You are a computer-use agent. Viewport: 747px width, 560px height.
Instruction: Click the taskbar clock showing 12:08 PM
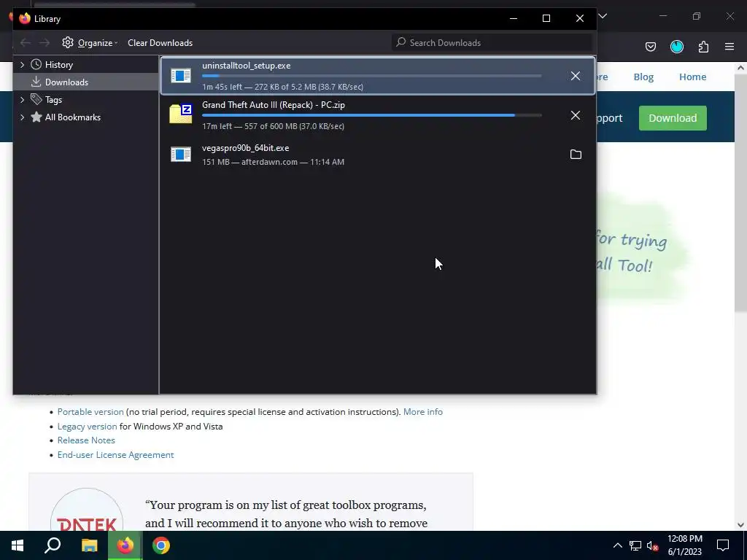pyautogui.click(x=684, y=545)
